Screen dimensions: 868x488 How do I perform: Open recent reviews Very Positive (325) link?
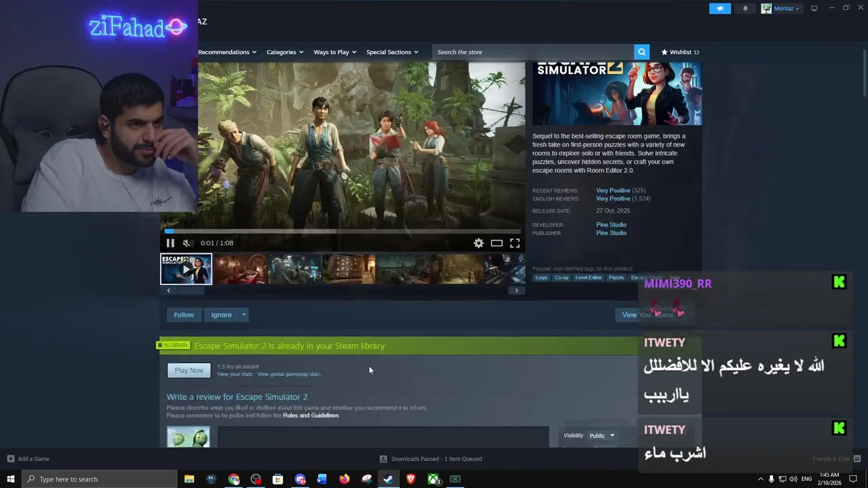point(620,190)
